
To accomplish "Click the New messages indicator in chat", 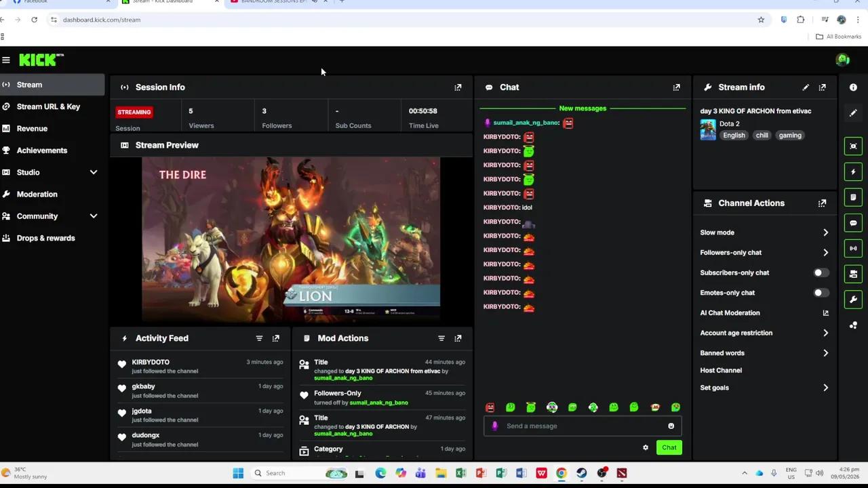I will (x=583, y=108).
